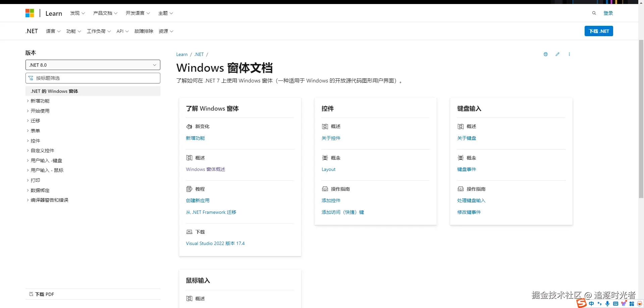
Task: Open the 修改键事件 link
Action: pyautogui.click(x=469, y=212)
